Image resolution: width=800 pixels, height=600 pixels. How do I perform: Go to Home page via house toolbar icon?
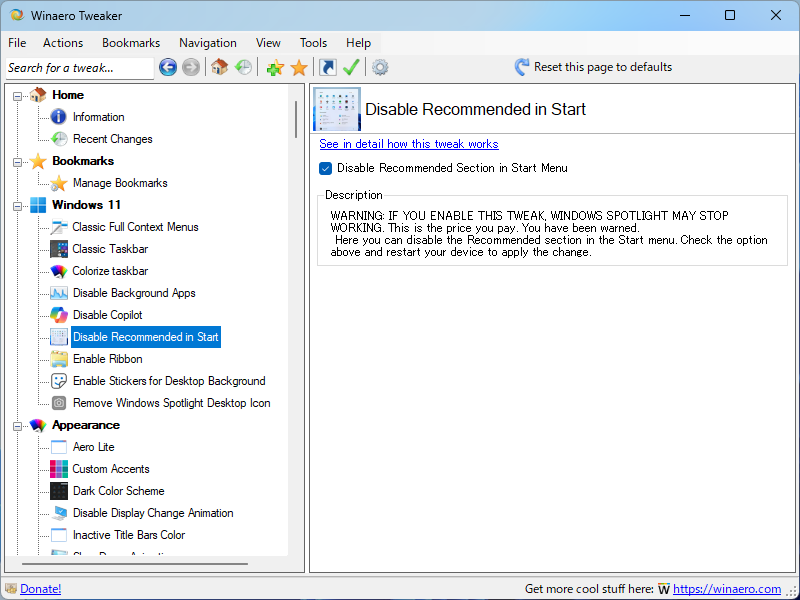[x=219, y=67]
